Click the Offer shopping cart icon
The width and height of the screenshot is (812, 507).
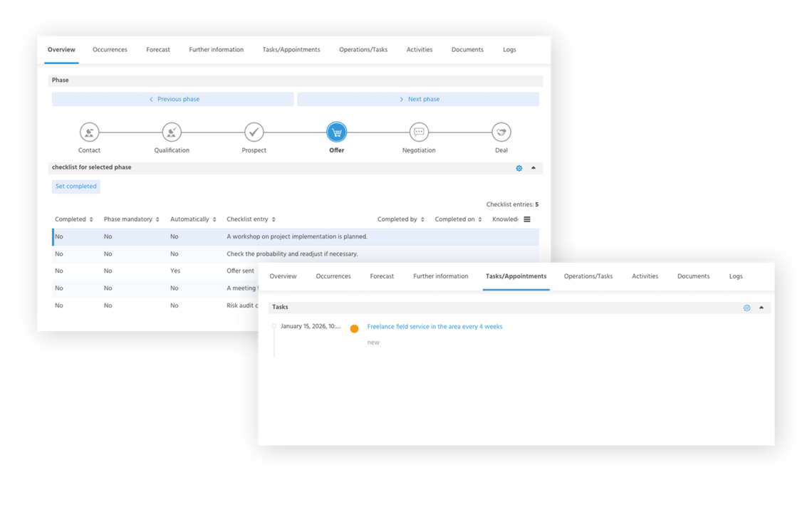pyautogui.click(x=336, y=132)
